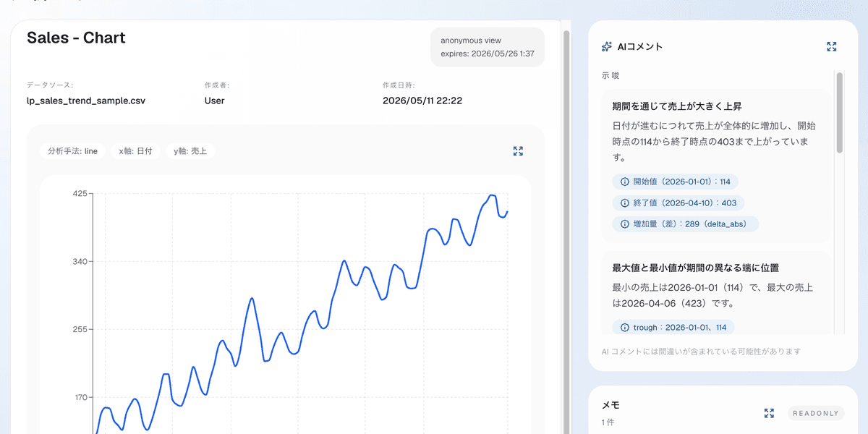Click lp_sales_trend_sample.csv data source name
868x434 pixels.
86,101
